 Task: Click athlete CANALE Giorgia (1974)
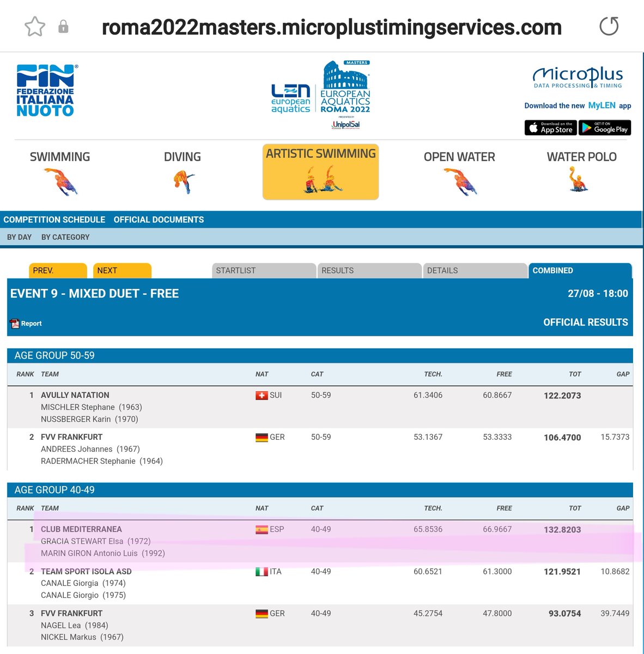tap(83, 583)
